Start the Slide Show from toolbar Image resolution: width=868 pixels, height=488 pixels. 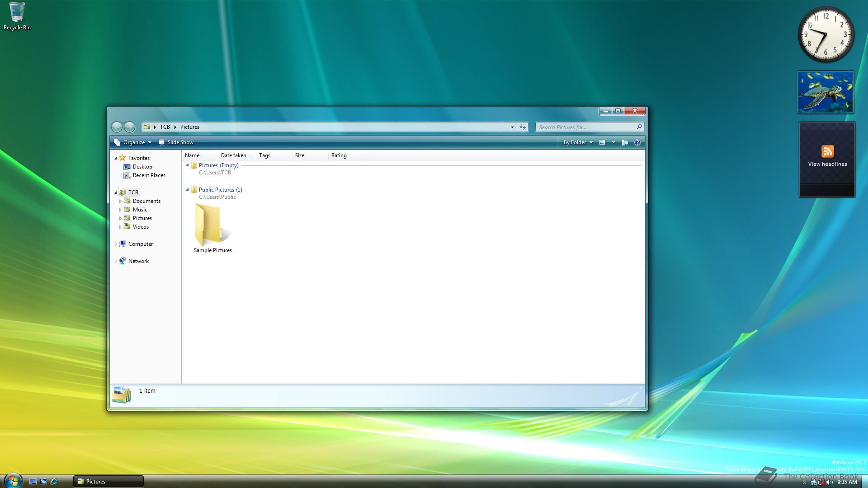[176, 142]
